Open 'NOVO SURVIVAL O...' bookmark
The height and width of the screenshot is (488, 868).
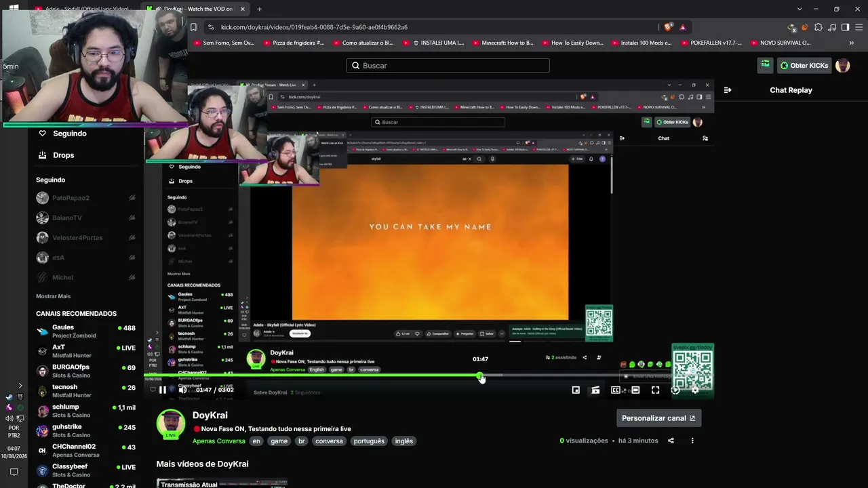coord(781,43)
